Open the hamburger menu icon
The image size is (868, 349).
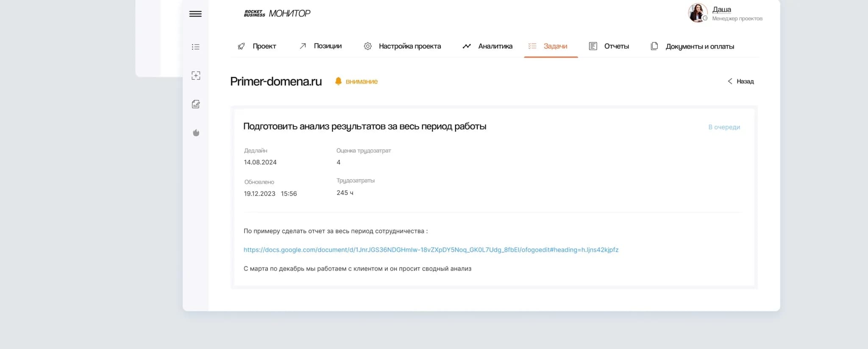pyautogui.click(x=195, y=14)
